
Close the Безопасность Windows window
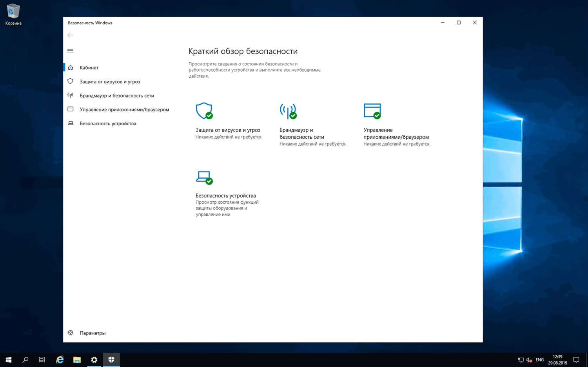point(475,23)
